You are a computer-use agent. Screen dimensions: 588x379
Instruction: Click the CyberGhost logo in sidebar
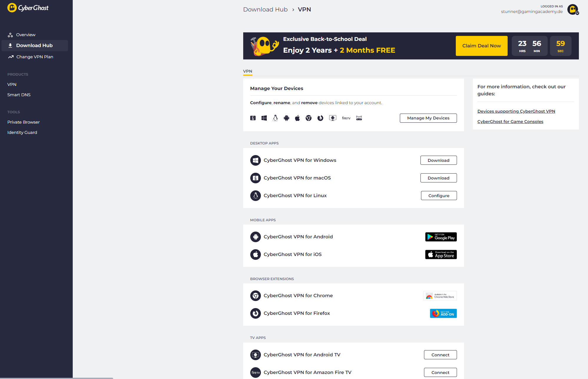click(x=28, y=8)
